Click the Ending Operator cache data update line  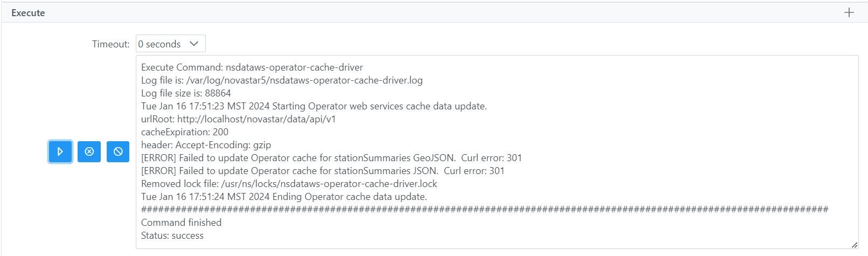point(283,197)
